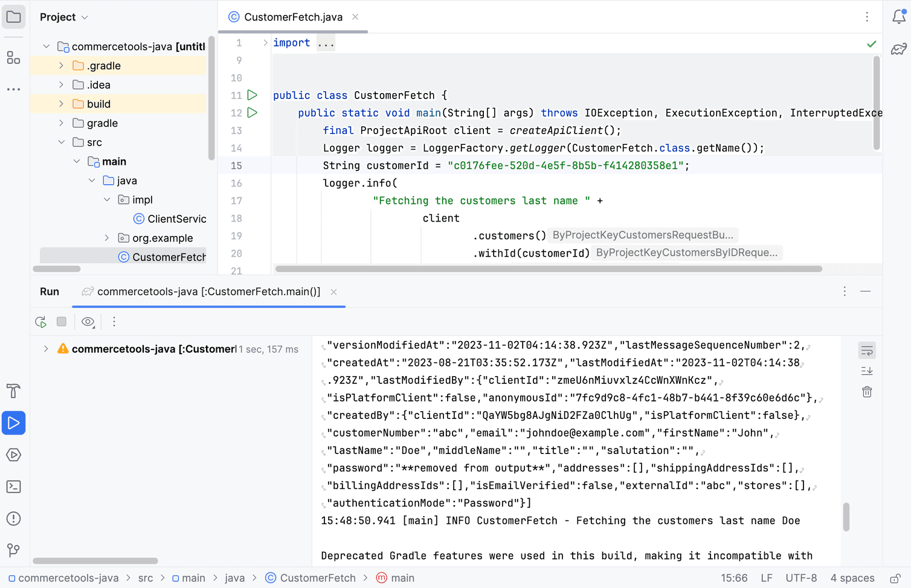Viewport: 911px width, 588px height.
Task: Open the Gradle tool window elephant icon
Action: pos(899,49)
